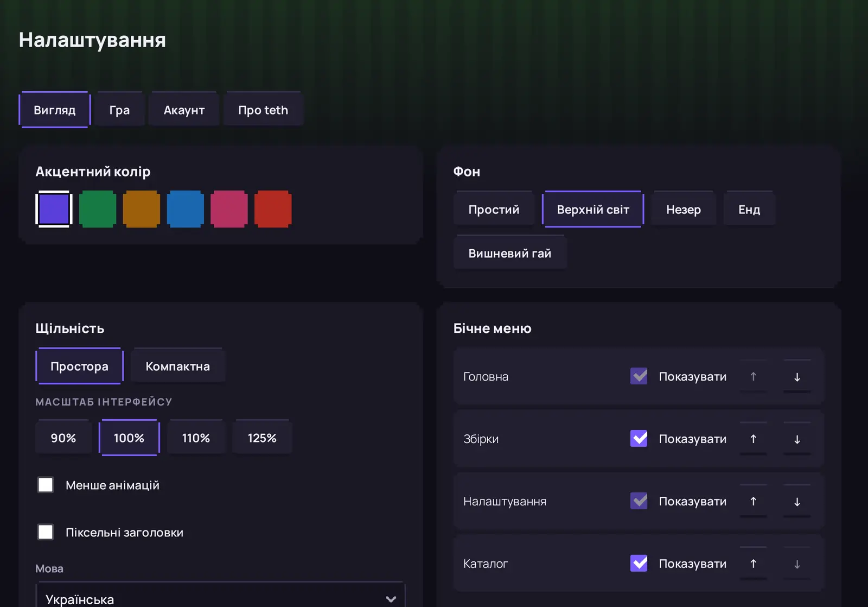Move Головна row up with arrow

pos(753,376)
